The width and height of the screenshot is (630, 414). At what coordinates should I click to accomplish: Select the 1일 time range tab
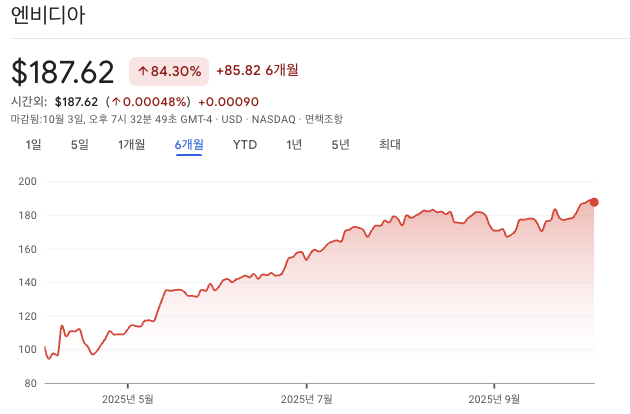click(34, 145)
